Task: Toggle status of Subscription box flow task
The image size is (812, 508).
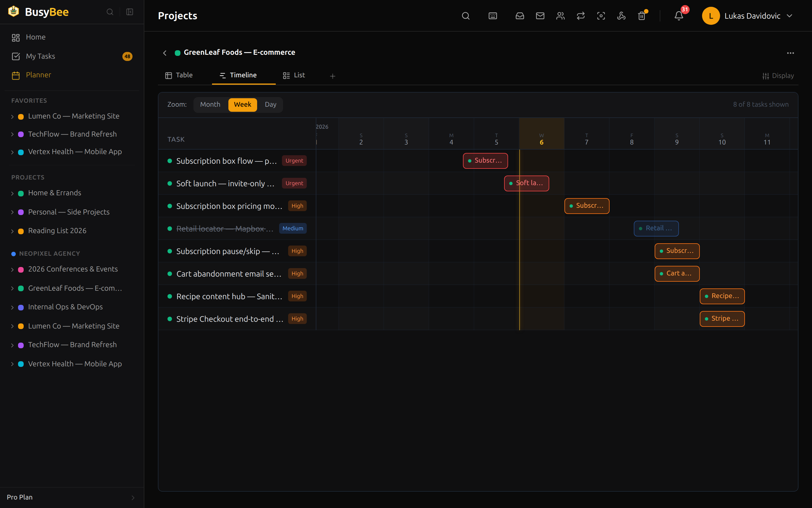Action: click(170, 161)
